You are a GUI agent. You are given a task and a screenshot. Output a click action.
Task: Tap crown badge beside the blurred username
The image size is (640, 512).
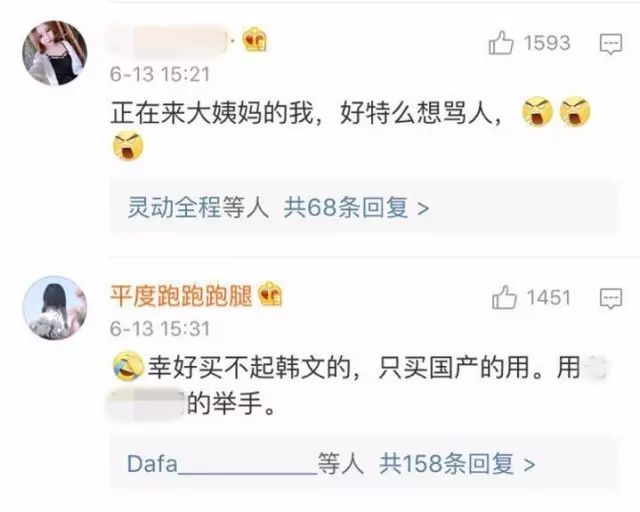point(255,40)
